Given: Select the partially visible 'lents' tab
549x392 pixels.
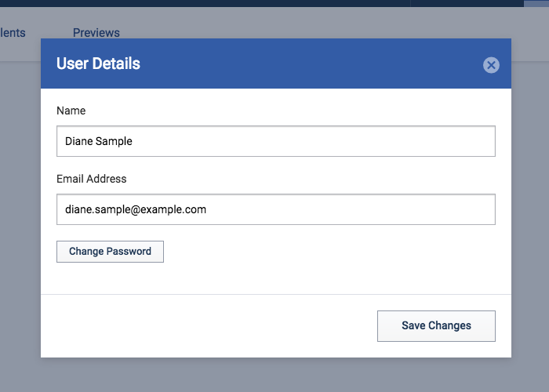Looking at the screenshot, I should pos(13,33).
